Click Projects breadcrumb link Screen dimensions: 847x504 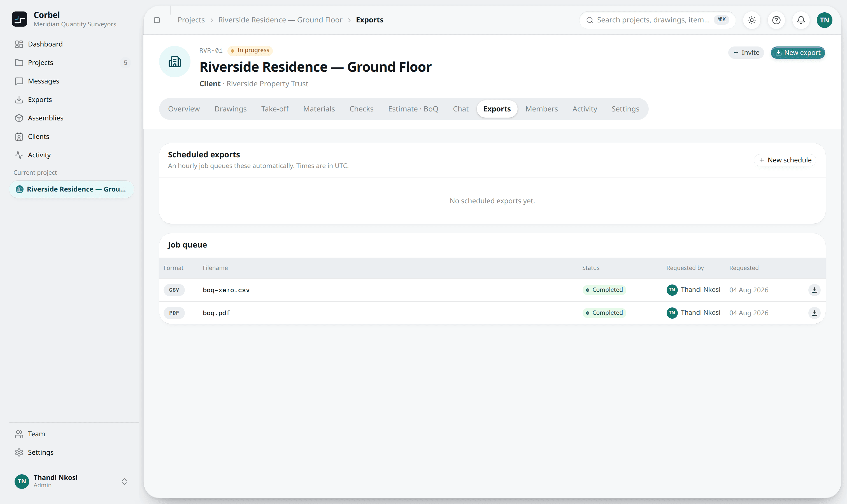pyautogui.click(x=191, y=20)
